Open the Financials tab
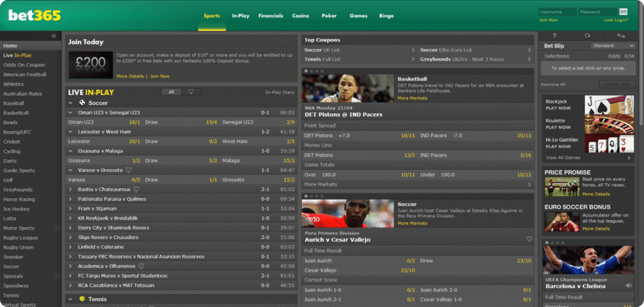The height and width of the screenshot is (307, 644). [270, 16]
